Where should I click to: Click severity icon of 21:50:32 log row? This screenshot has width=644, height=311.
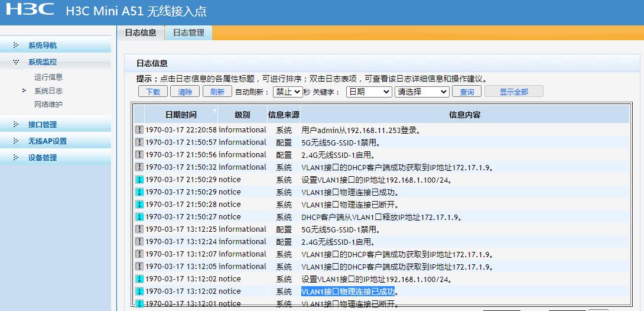point(139,167)
